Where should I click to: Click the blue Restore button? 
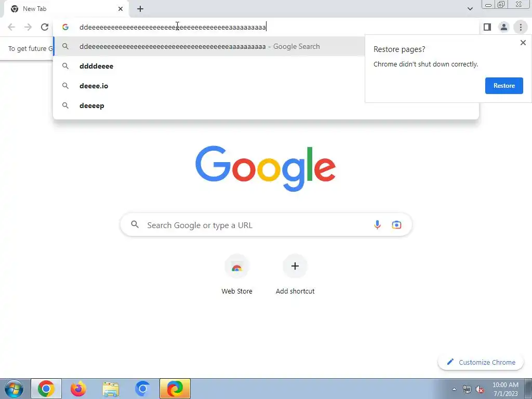point(504,86)
